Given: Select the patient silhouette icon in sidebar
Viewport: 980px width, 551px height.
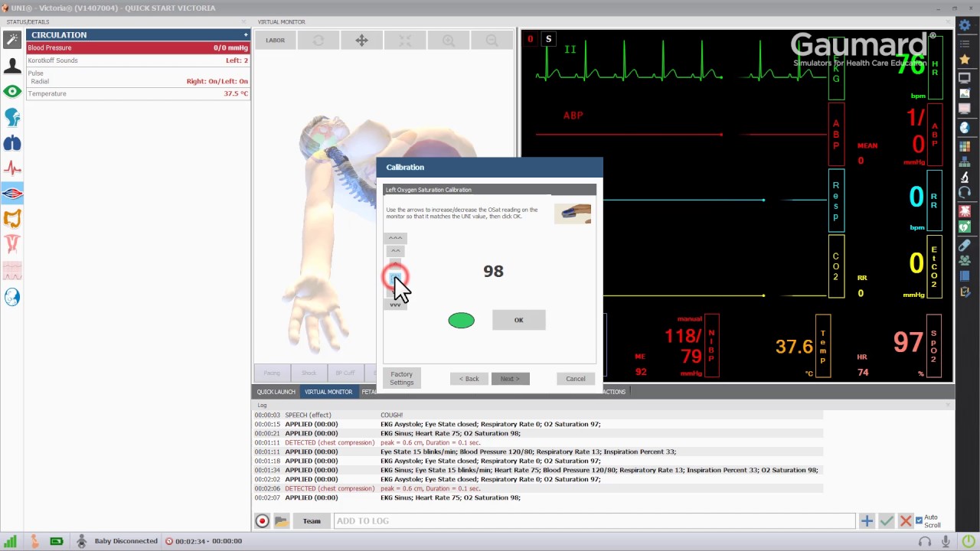Looking at the screenshot, I should pyautogui.click(x=12, y=65).
